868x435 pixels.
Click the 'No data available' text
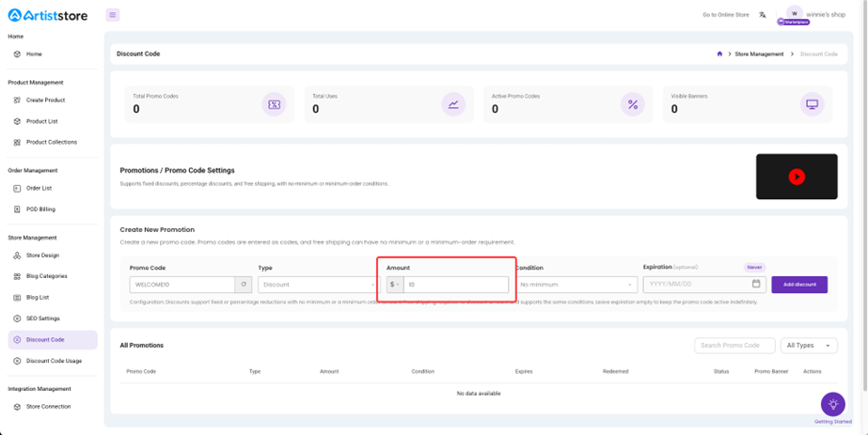(x=479, y=394)
